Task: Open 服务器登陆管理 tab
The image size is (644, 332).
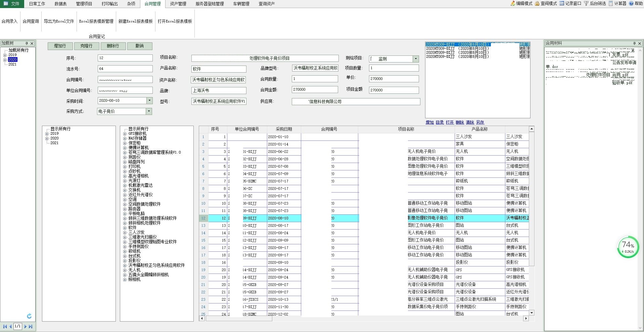Action: (210, 4)
